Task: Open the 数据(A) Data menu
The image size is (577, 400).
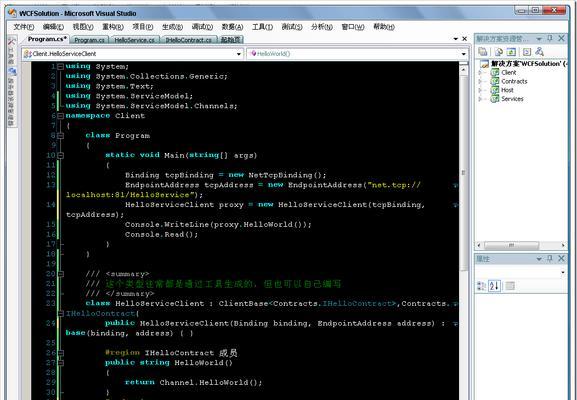Action: (232, 27)
